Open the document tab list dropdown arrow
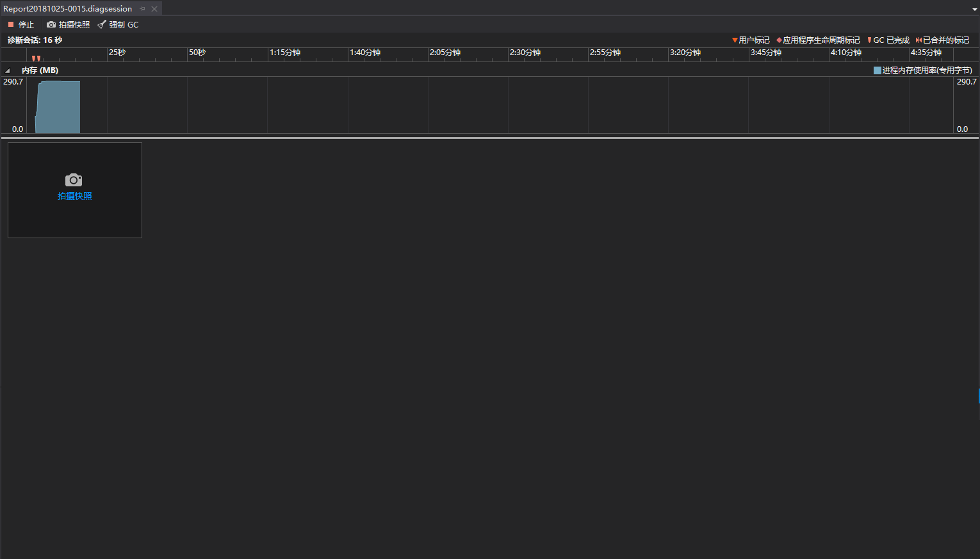Viewport: 980px width, 559px height. [x=974, y=10]
